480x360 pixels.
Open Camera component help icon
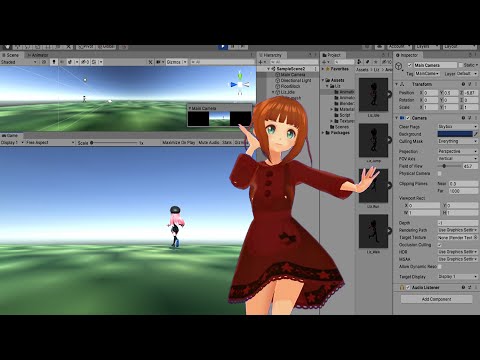tap(463, 118)
